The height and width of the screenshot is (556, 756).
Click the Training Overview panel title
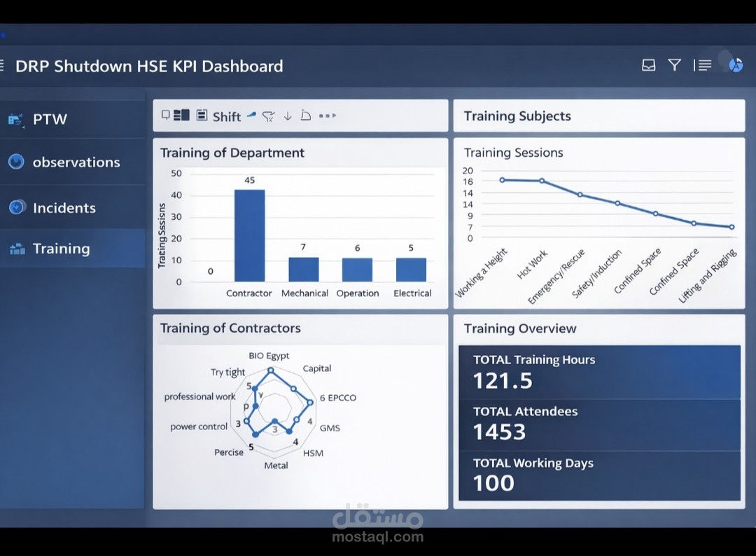point(519,329)
